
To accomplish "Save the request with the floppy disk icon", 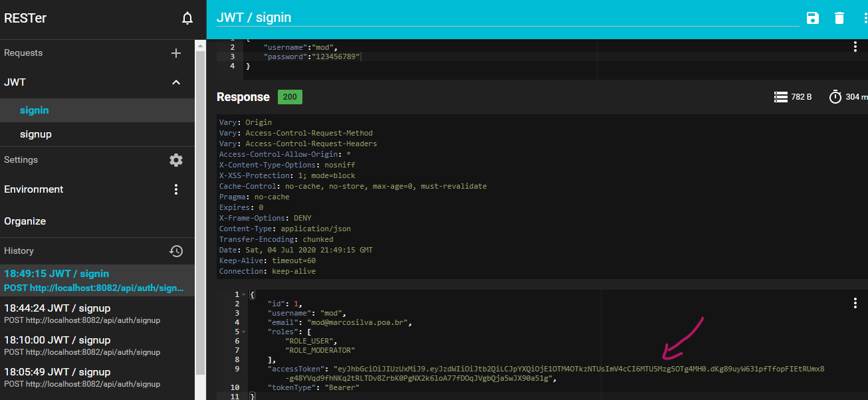I will [812, 18].
